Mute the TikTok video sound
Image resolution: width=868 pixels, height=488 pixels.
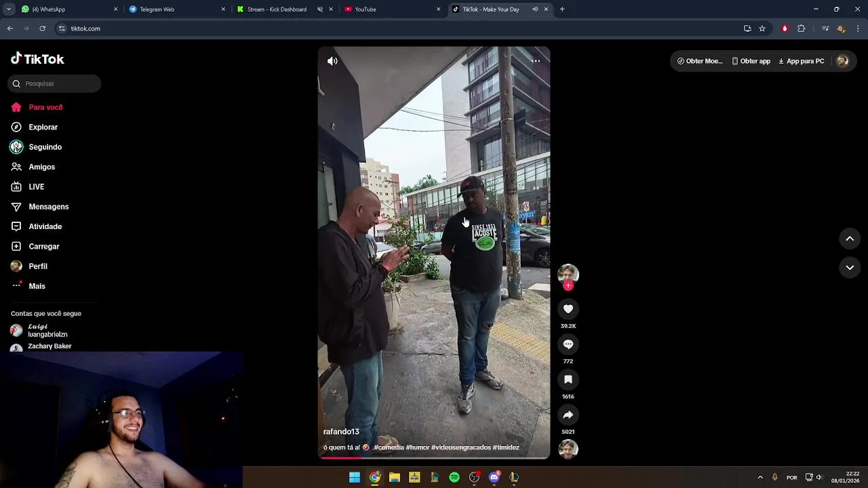[x=332, y=61]
